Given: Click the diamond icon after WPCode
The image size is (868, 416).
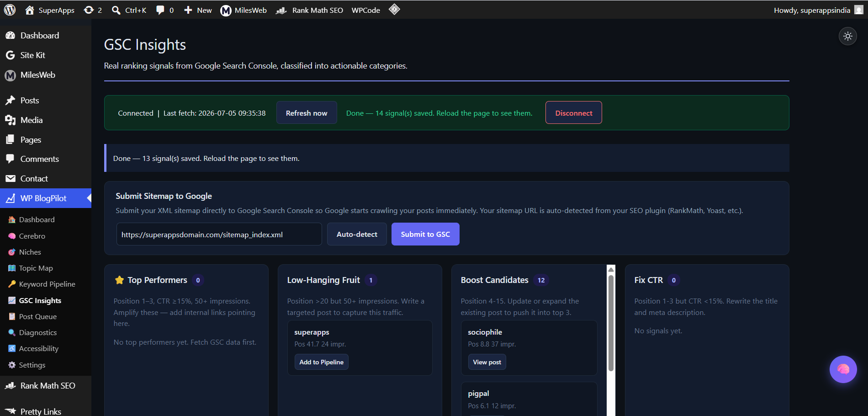Looking at the screenshot, I should pyautogui.click(x=394, y=9).
